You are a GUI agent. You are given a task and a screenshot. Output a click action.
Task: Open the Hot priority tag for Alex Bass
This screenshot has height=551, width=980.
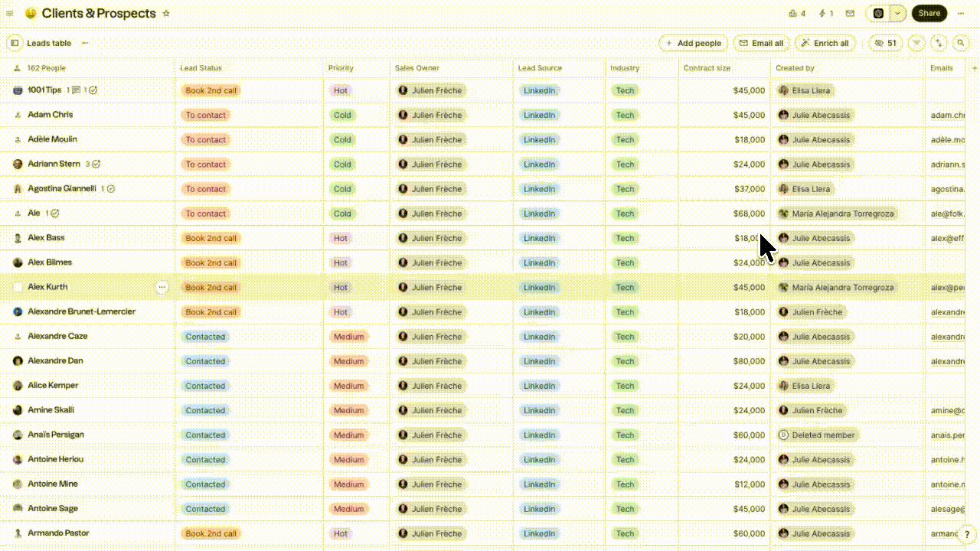coord(341,238)
